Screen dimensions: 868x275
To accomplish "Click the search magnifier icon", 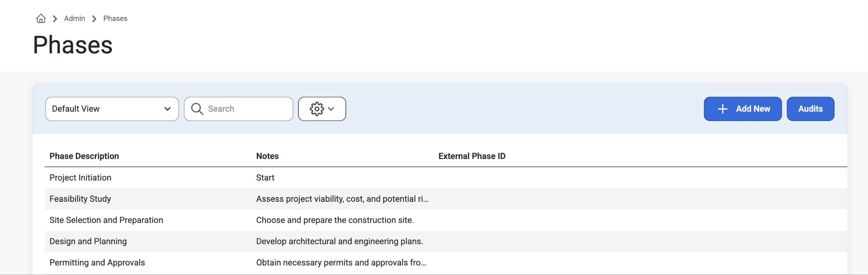I will click(x=197, y=109).
